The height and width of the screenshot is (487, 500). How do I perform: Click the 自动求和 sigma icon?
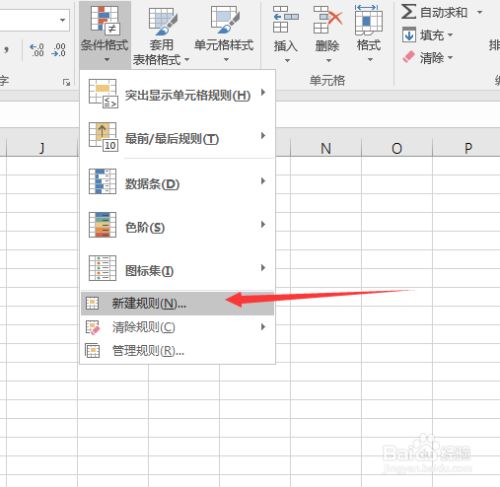[409, 12]
